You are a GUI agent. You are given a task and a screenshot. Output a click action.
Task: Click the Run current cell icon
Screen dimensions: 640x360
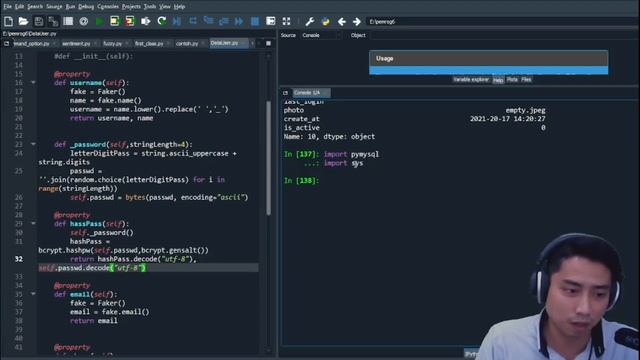pyautogui.click(x=114, y=21)
